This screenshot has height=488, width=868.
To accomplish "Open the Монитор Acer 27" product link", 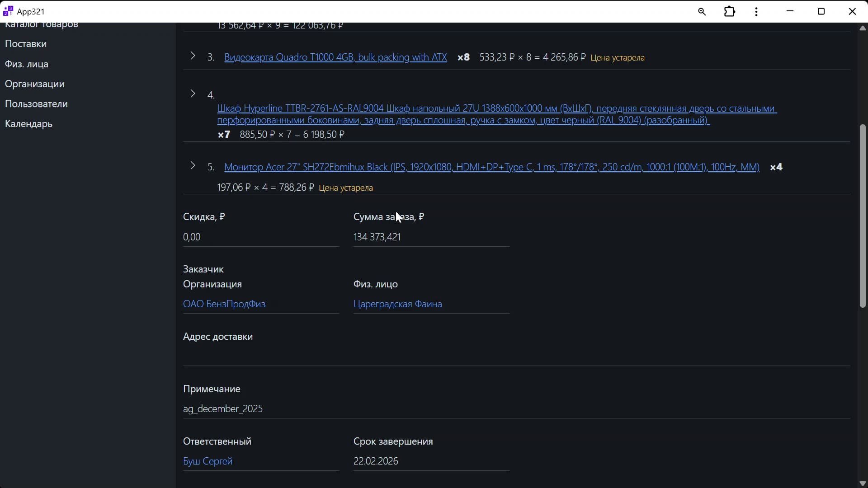I will click(491, 167).
